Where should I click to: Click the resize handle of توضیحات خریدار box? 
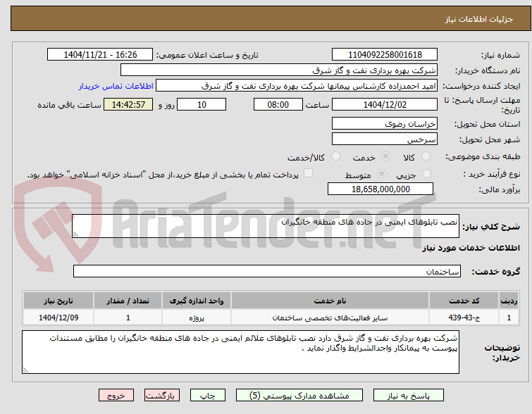tap(25, 370)
